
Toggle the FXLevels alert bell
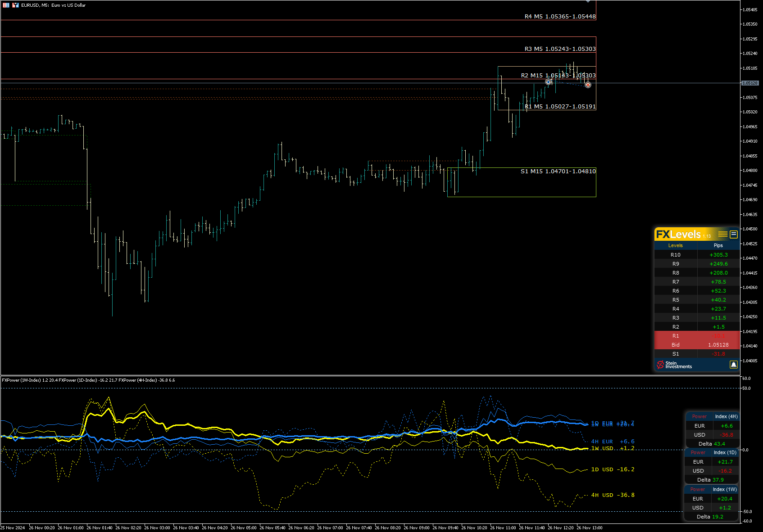[x=734, y=365]
